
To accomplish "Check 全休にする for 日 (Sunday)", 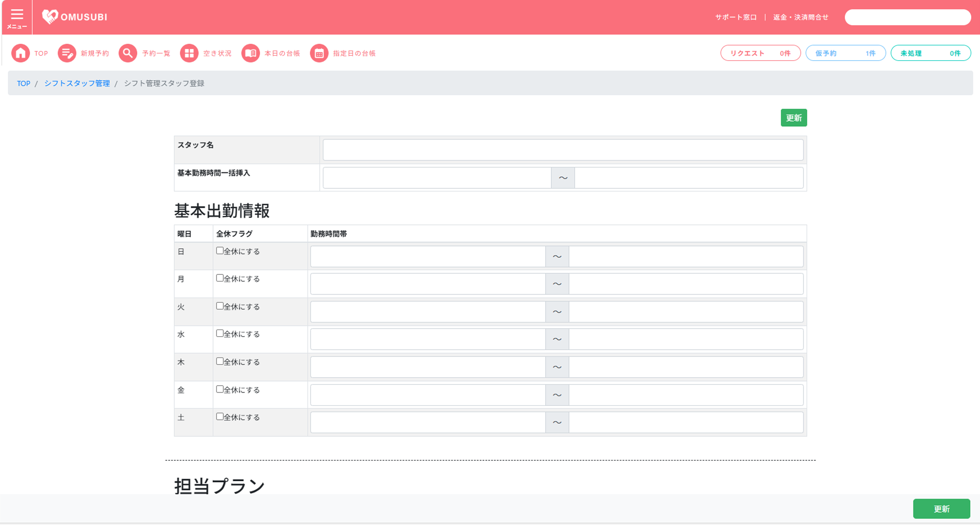I will point(220,251).
